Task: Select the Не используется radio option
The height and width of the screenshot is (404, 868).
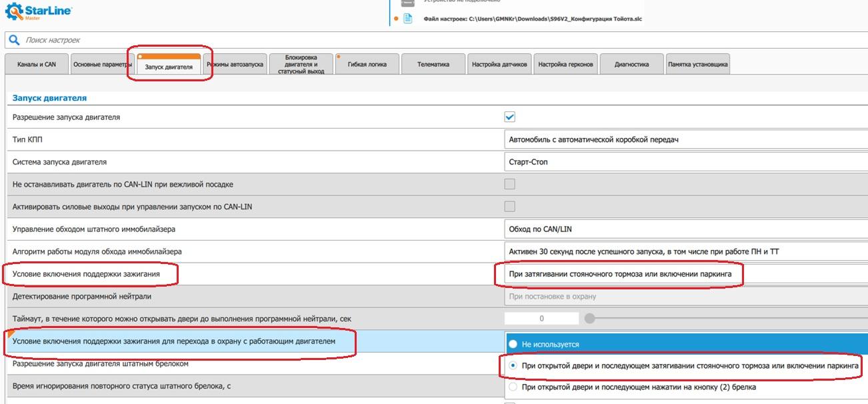Action: 513,345
